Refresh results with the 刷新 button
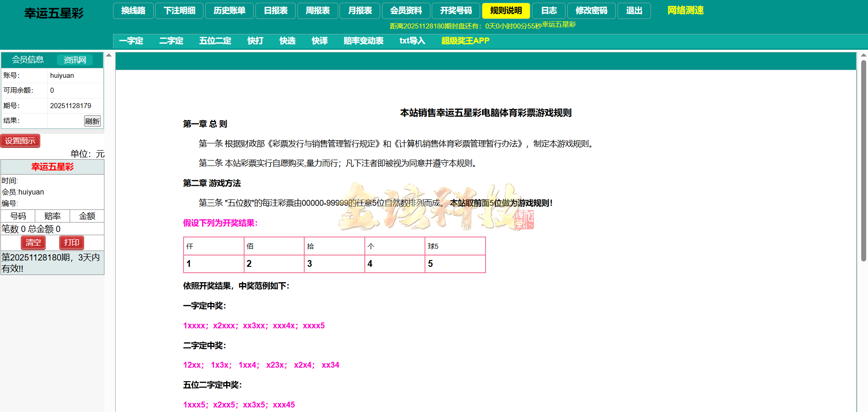 pos(92,121)
